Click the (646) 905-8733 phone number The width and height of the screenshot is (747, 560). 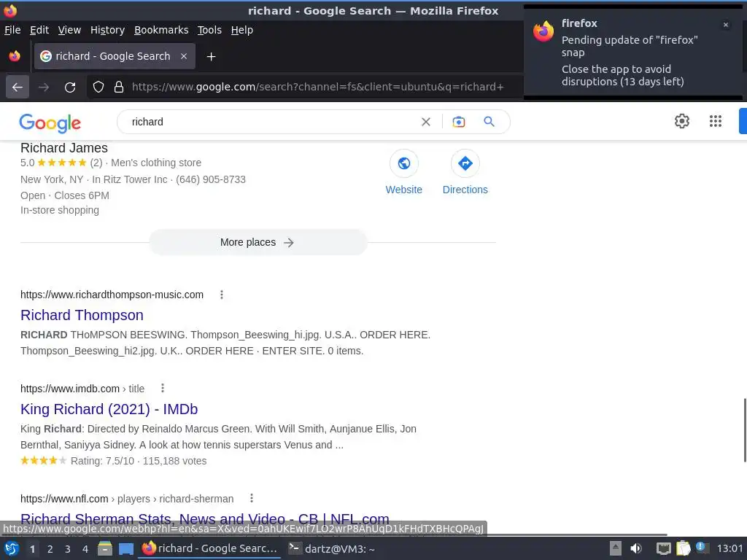(x=211, y=179)
